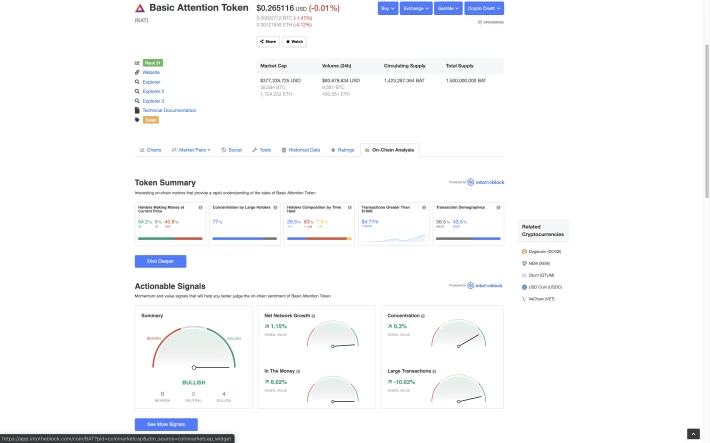Screen dimensions: 710x443
Task: Open the Website link
Action: tap(151, 72)
